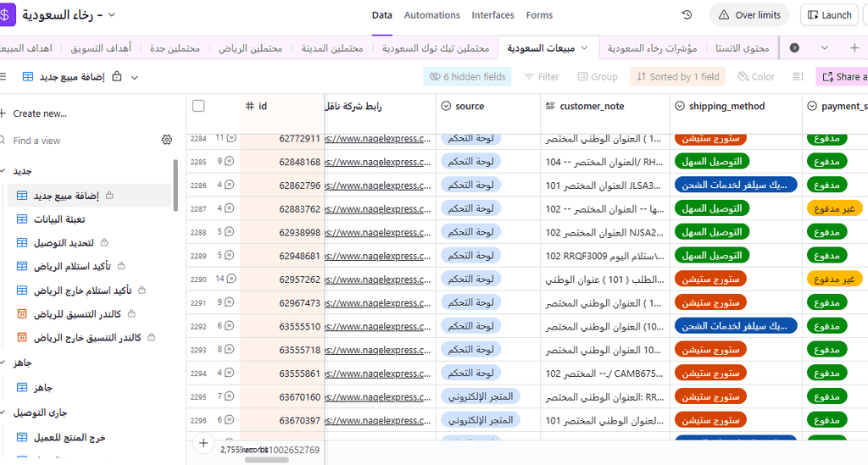
Task: Open naqelexpress link in row 62772911
Action: pos(377,138)
